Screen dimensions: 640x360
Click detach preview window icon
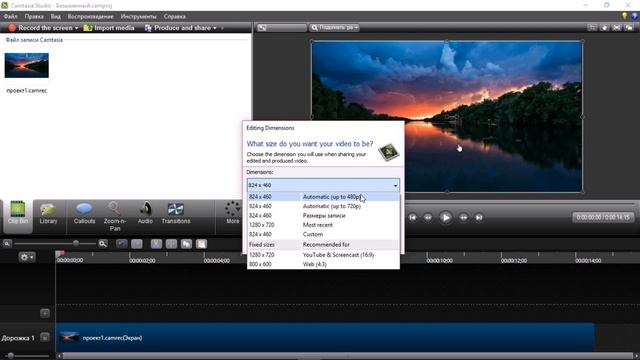(629, 28)
